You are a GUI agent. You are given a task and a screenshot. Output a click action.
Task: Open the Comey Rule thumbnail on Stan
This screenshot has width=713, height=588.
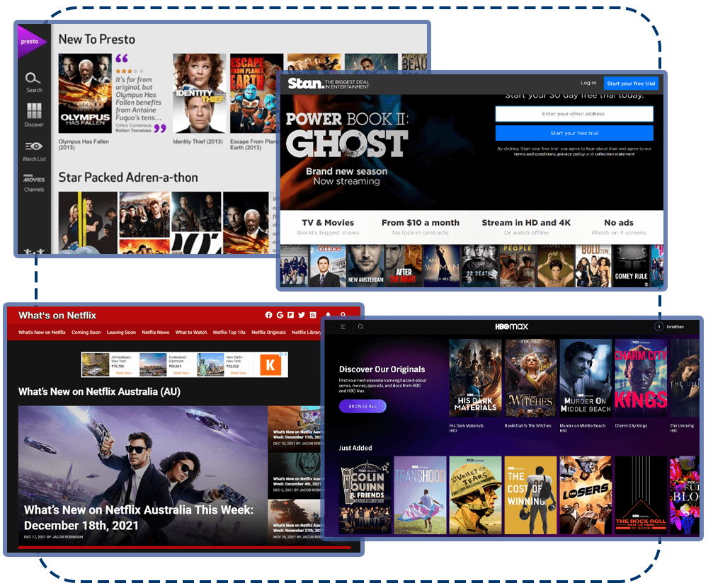coord(631,266)
